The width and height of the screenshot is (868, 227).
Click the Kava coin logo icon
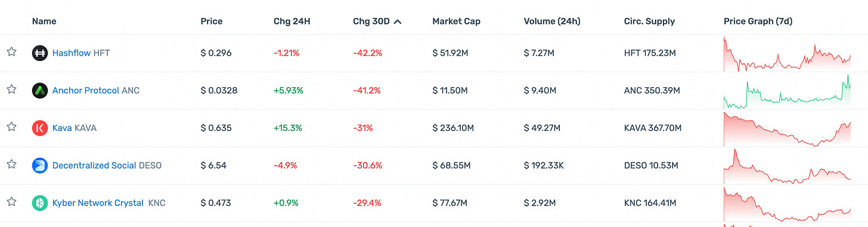point(39,128)
